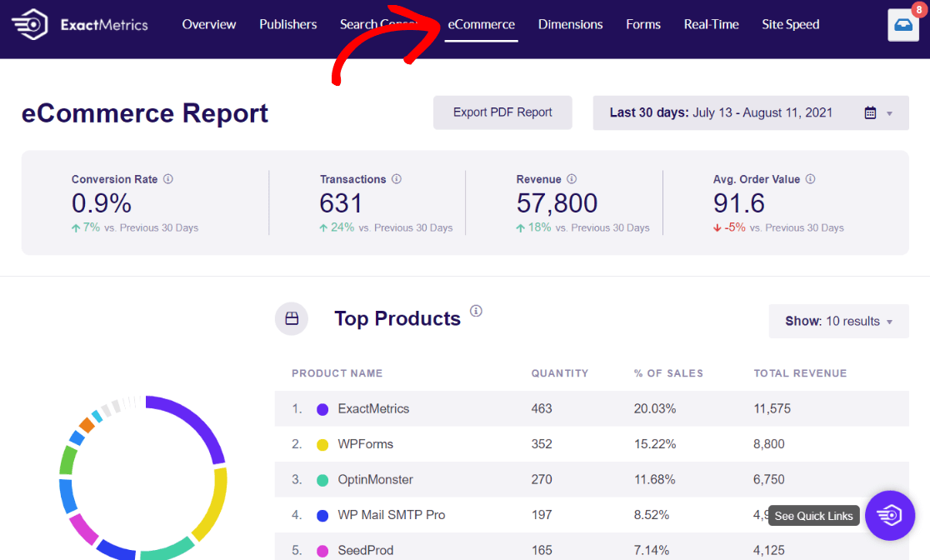Click the Transactions value 631
930x560 pixels.
pyautogui.click(x=341, y=203)
